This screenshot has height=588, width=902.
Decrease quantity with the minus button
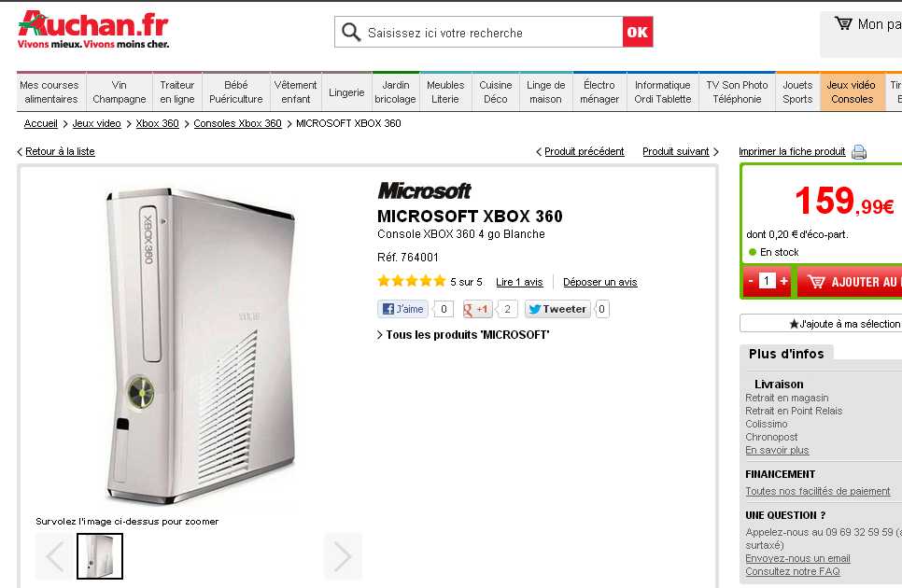tap(750, 281)
